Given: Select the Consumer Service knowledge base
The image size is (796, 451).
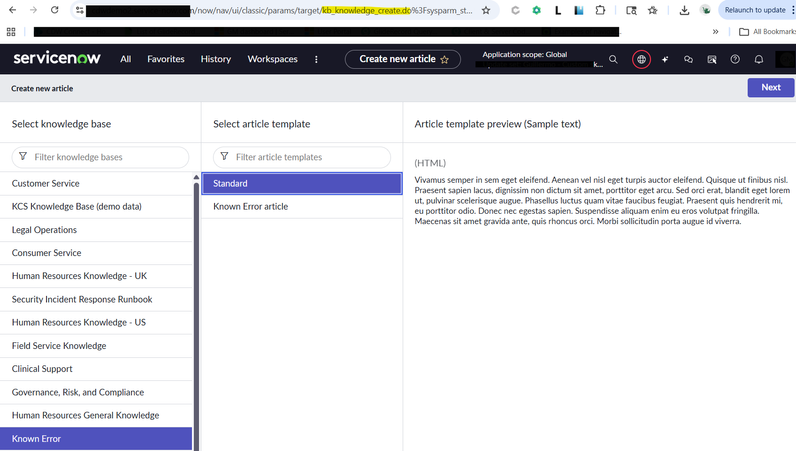Looking at the screenshot, I should coord(96,253).
